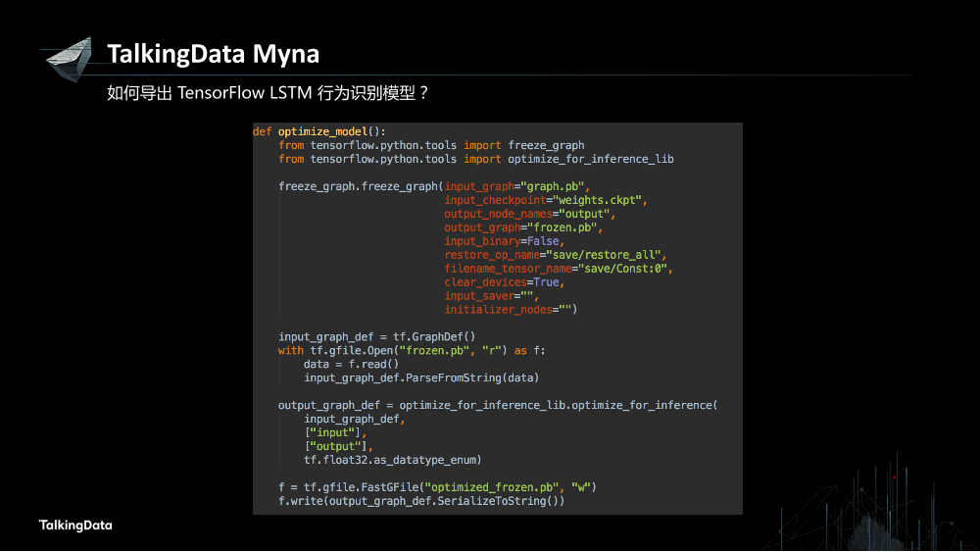The height and width of the screenshot is (552, 980).
Task: Click the bird logo beside the title
Action: tap(70, 60)
